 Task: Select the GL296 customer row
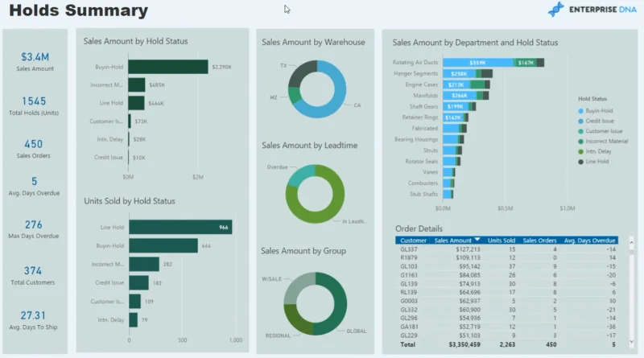507,318
